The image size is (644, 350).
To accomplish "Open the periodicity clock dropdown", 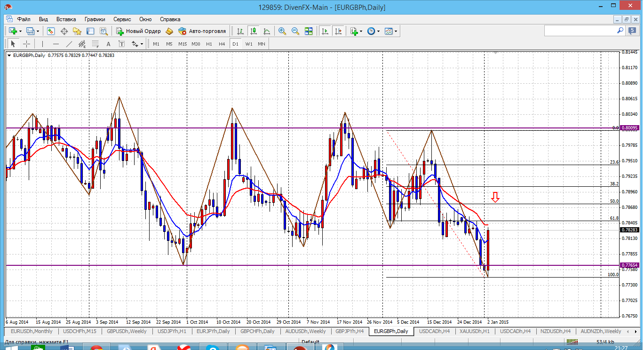I will [378, 31].
